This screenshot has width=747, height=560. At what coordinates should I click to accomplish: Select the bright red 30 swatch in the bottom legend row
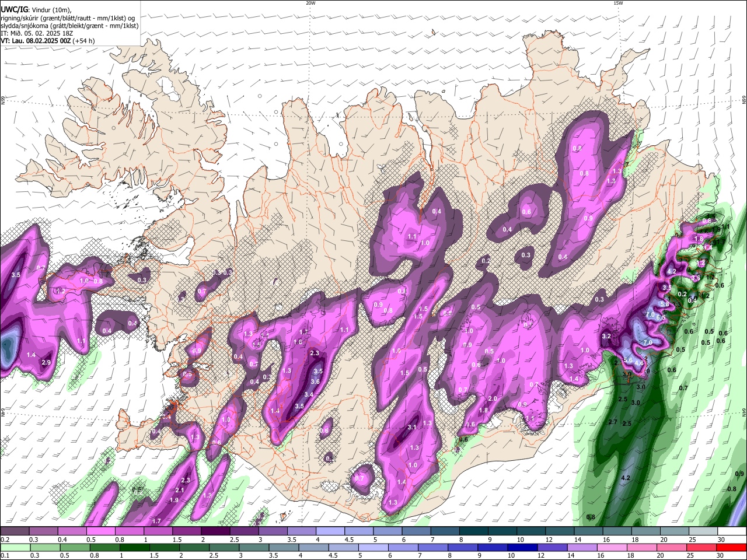tap(732, 548)
